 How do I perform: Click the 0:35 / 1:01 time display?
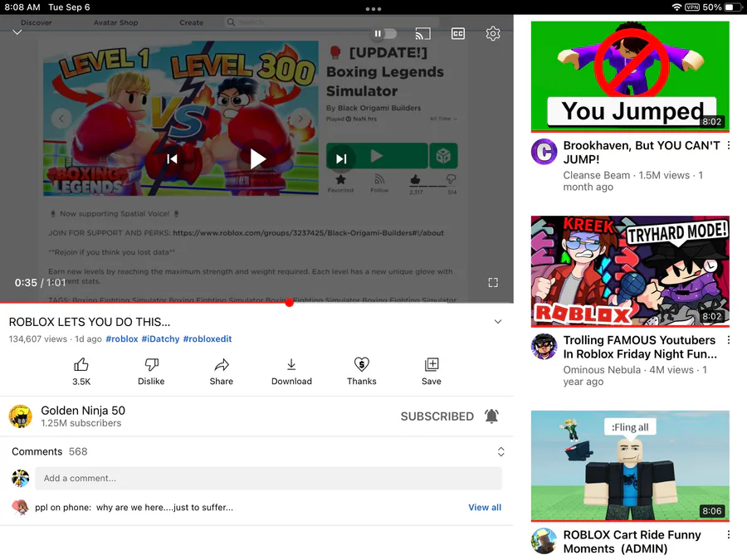[41, 283]
